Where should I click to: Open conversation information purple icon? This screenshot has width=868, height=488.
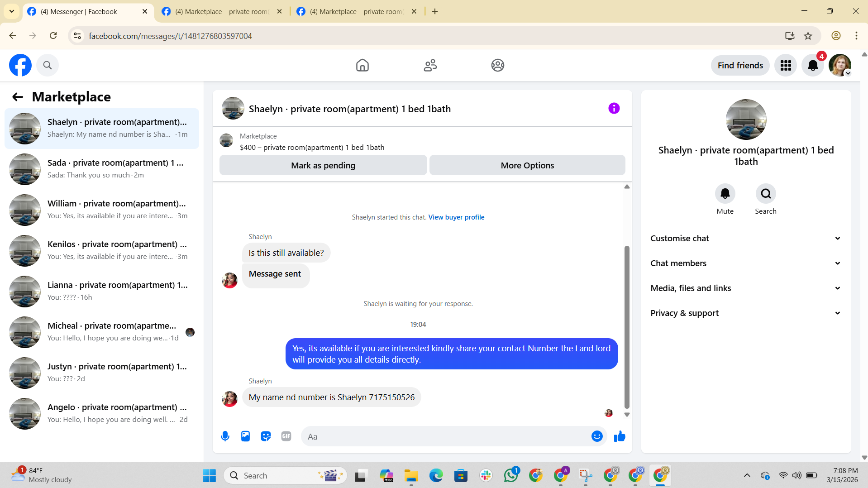click(x=614, y=108)
